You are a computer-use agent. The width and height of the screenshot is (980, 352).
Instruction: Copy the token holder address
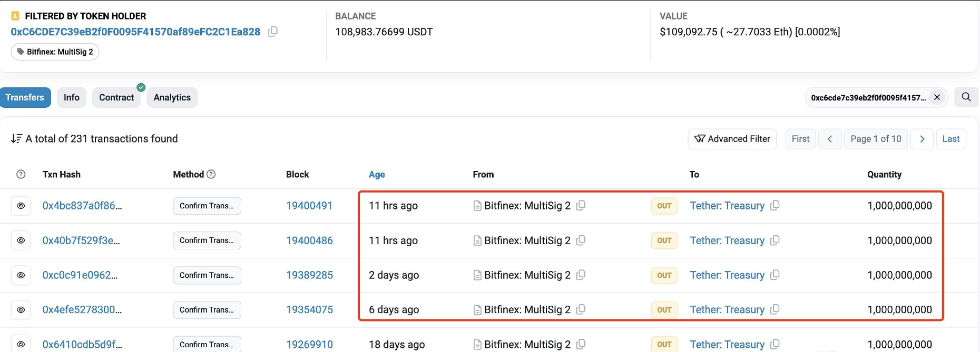tap(273, 32)
